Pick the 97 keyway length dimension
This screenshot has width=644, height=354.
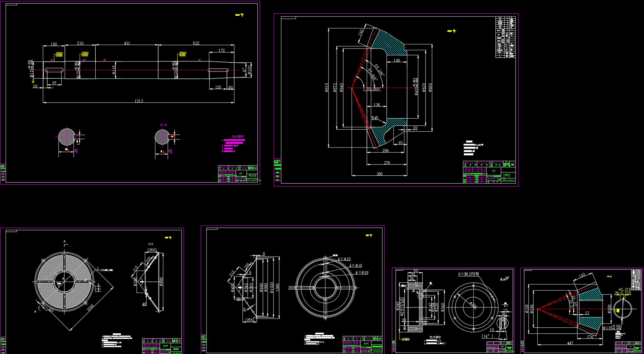point(54,83)
